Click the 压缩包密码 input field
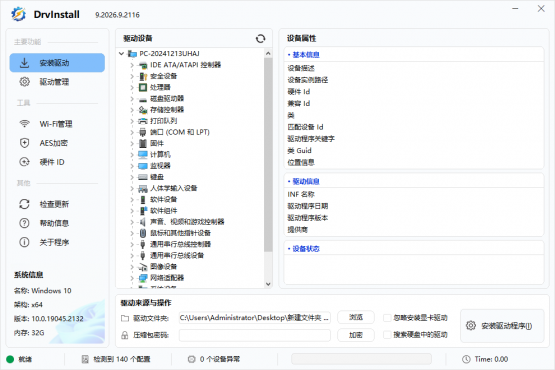The image size is (555, 370). click(255, 335)
